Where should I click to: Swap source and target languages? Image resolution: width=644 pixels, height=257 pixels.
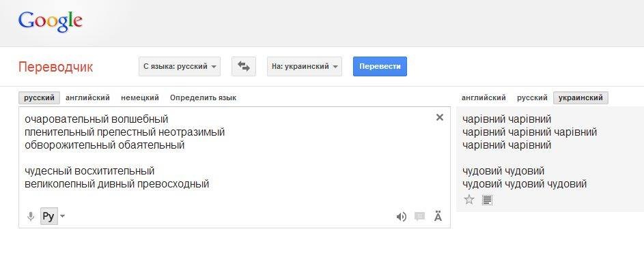(x=244, y=66)
